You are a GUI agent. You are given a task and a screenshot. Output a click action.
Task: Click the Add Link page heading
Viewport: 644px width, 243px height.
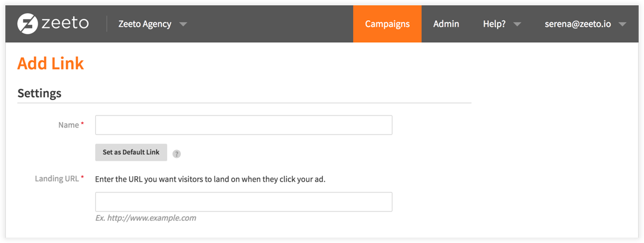(51, 63)
